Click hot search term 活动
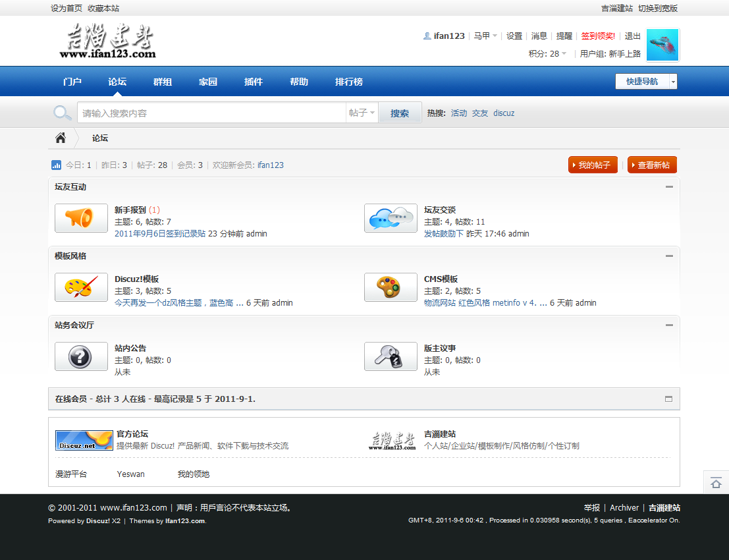This screenshot has height=560, width=729. coord(459,113)
